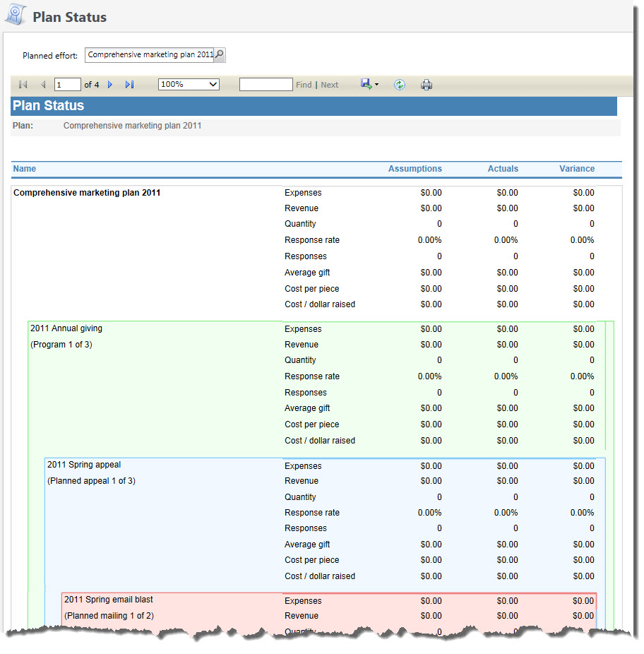Click the Find link in the toolbar
The height and width of the screenshot is (654, 644).
[304, 85]
